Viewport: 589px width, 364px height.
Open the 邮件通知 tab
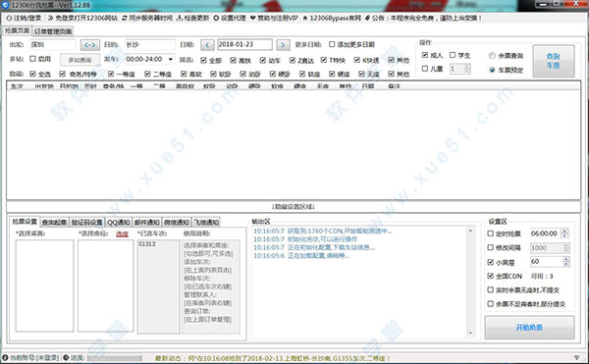pos(147,223)
